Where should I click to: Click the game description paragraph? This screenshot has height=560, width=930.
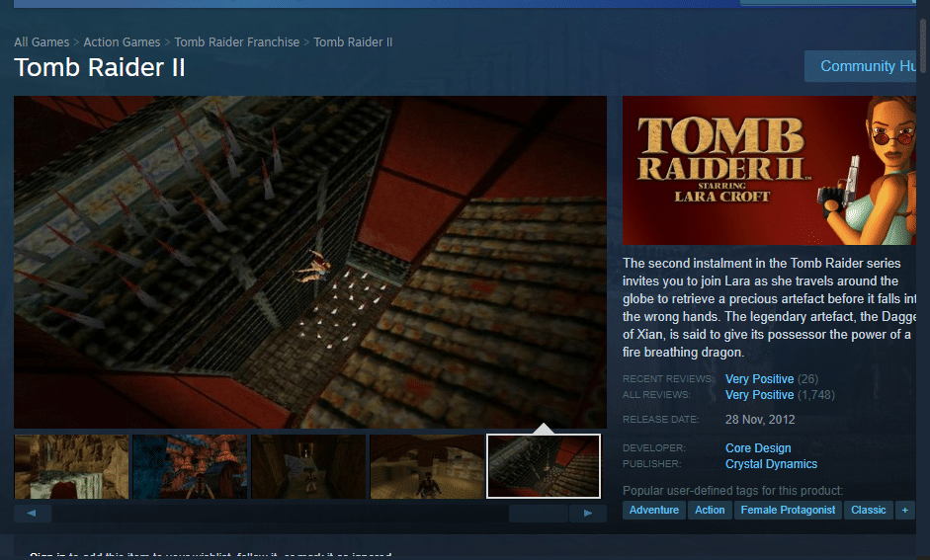pos(769,307)
